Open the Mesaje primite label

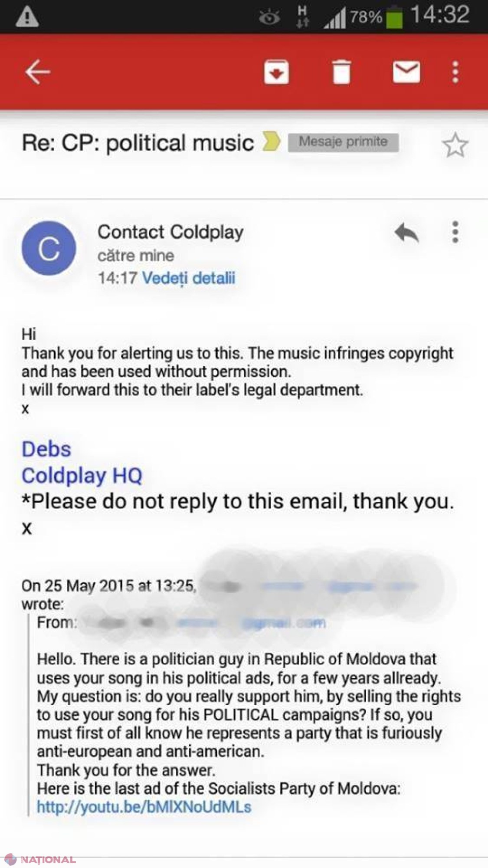343,142
